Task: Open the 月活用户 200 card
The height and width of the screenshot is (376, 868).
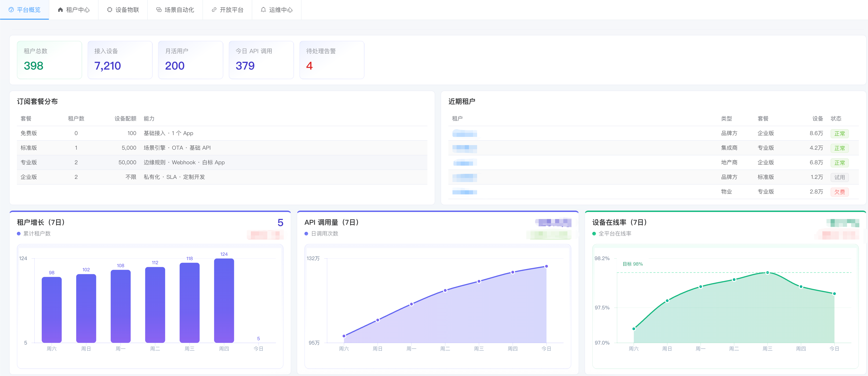Action: coord(191,60)
